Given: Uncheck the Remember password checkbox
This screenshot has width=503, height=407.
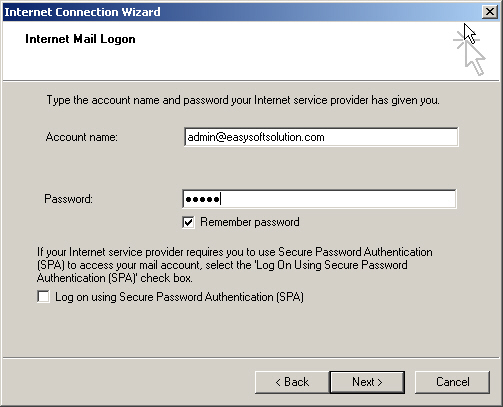Looking at the screenshot, I should pyautogui.click(x=188, y=222).
